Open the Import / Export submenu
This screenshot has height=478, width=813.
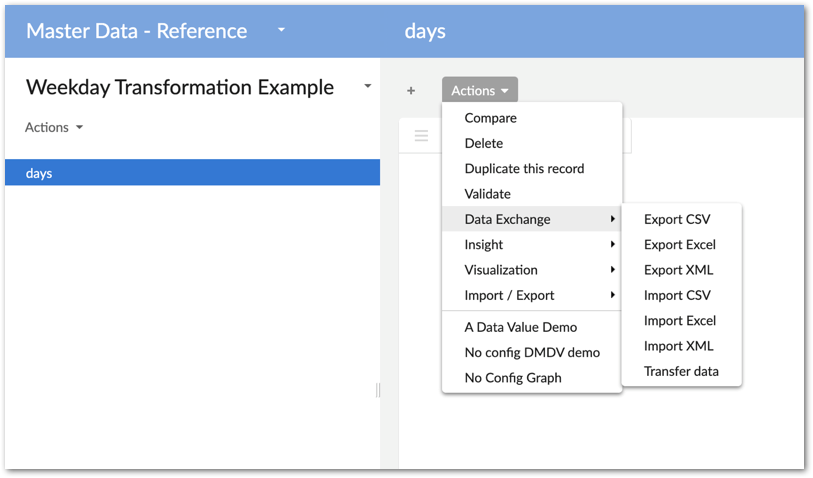point(532,295)
